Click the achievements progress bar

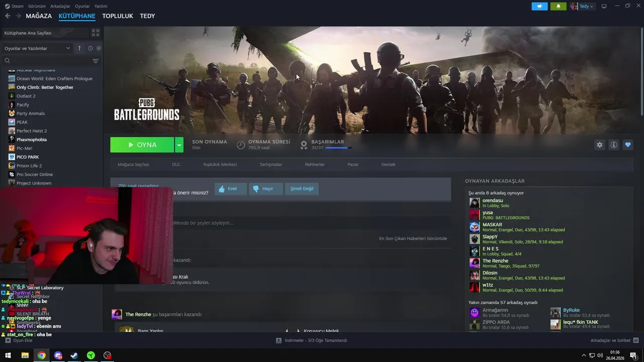(339, 148)
